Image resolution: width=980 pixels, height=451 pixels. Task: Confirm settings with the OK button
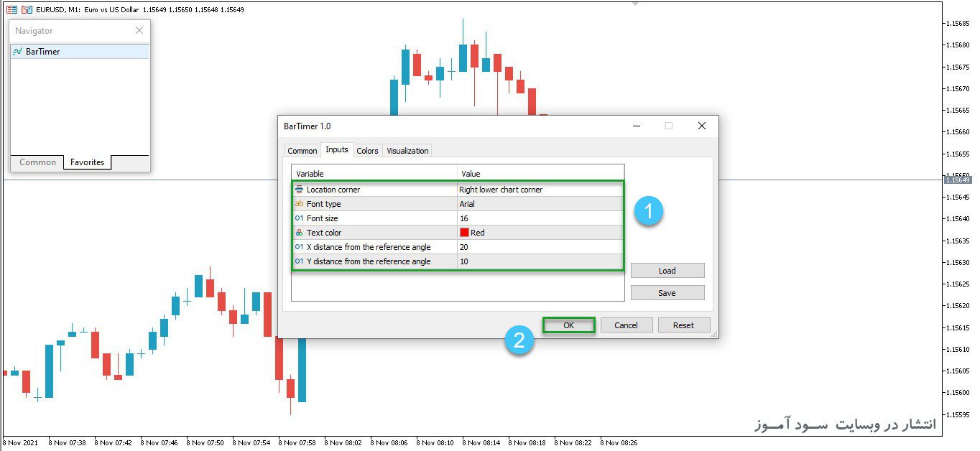click(x=568, y=325)
